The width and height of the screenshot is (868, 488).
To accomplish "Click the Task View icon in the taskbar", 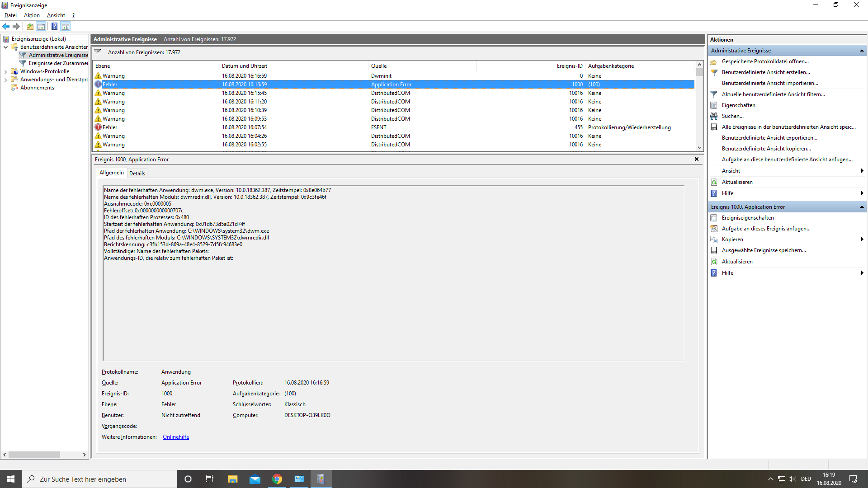I will pyautogui.click(x=210, y=479).
